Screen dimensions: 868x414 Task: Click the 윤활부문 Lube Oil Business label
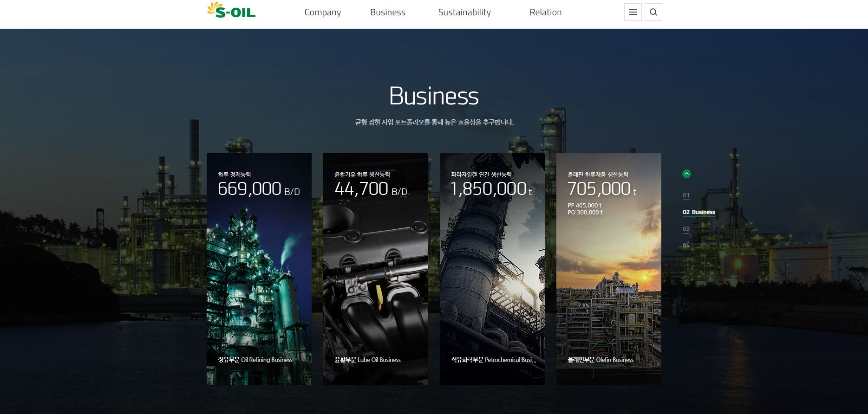coord(367,360)
